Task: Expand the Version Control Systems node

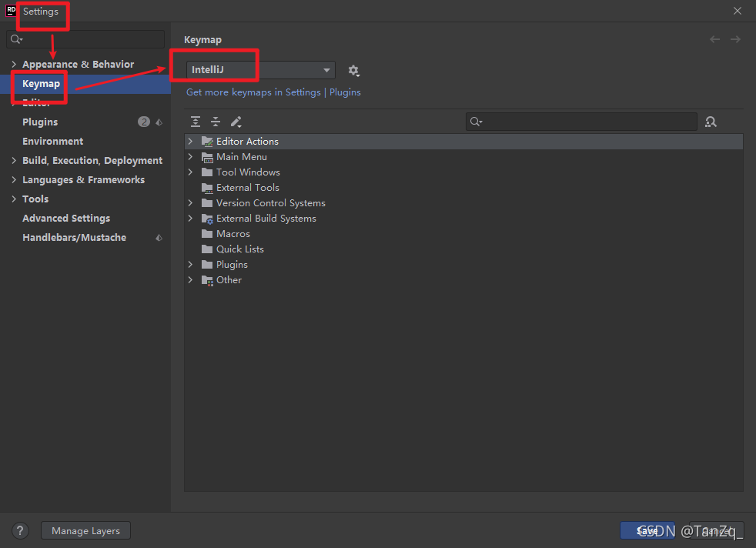Action: click(190, 203)
